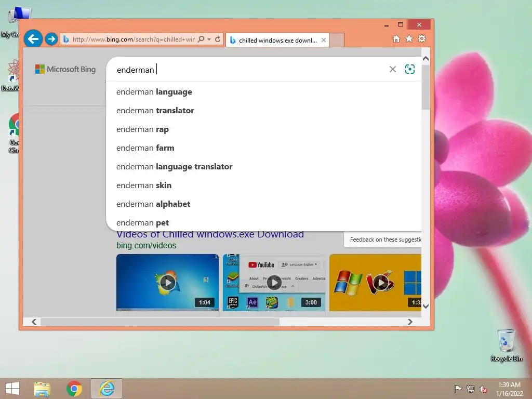
Task: Open Favorites star icon
Action: point(409,38)
